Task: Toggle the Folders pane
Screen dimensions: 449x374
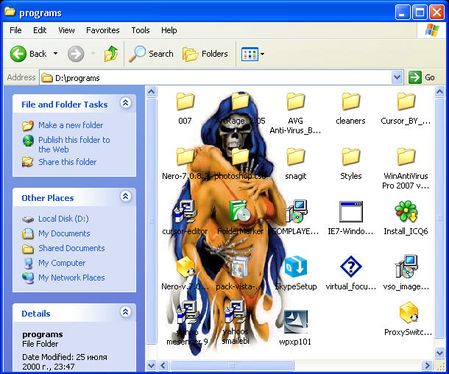Action: pos(205,54)
